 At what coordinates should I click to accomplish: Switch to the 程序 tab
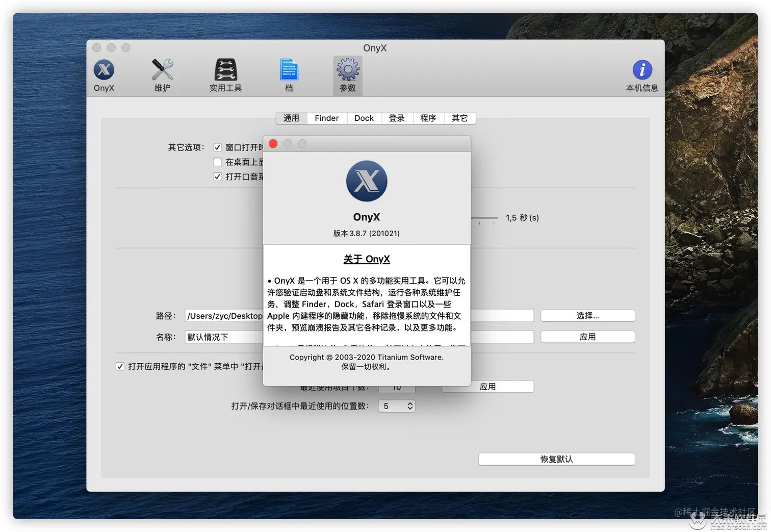pos(428,118)
